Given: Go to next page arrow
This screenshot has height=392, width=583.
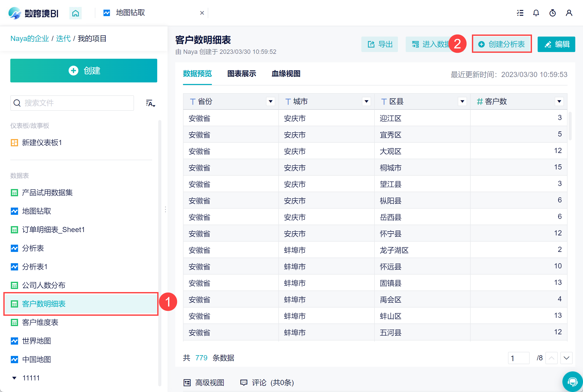Looking at the screenshot, I should pyautogui.click(x=567, y=358).
